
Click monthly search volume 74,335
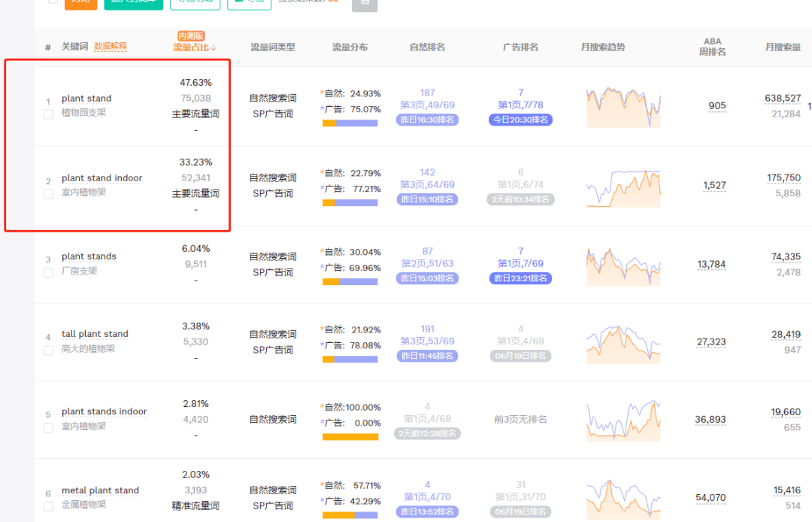point(786,256)
